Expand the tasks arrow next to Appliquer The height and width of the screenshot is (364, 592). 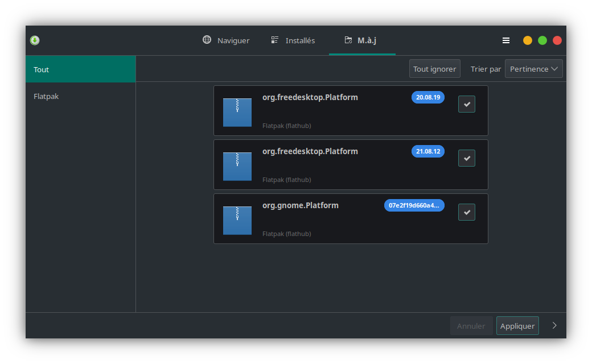554,325
